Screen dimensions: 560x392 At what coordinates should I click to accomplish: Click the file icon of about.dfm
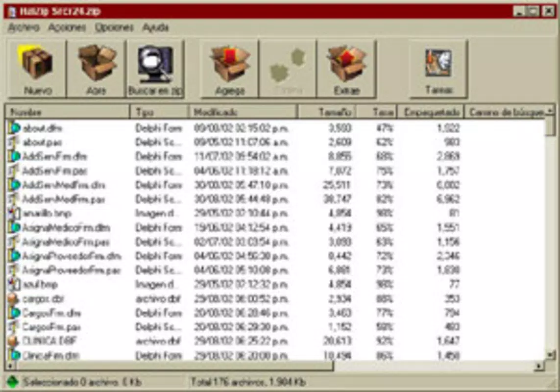point(14,127)
